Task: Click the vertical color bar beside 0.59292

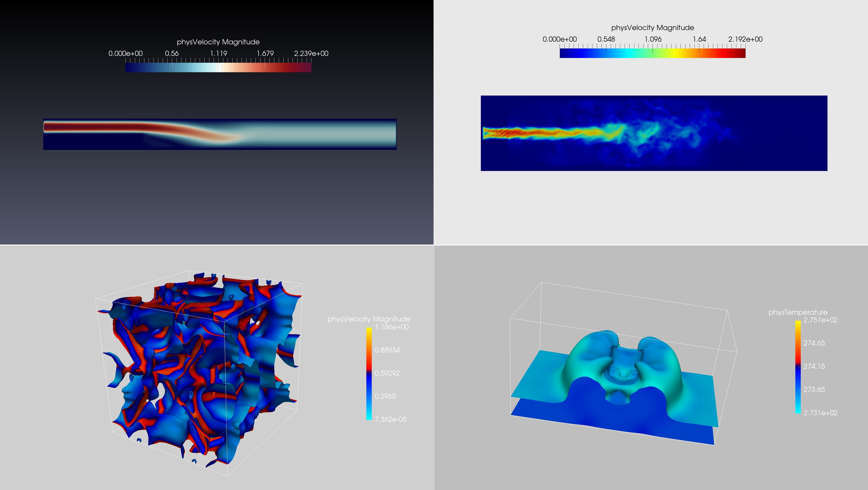Action: click(x=369, y=374)
